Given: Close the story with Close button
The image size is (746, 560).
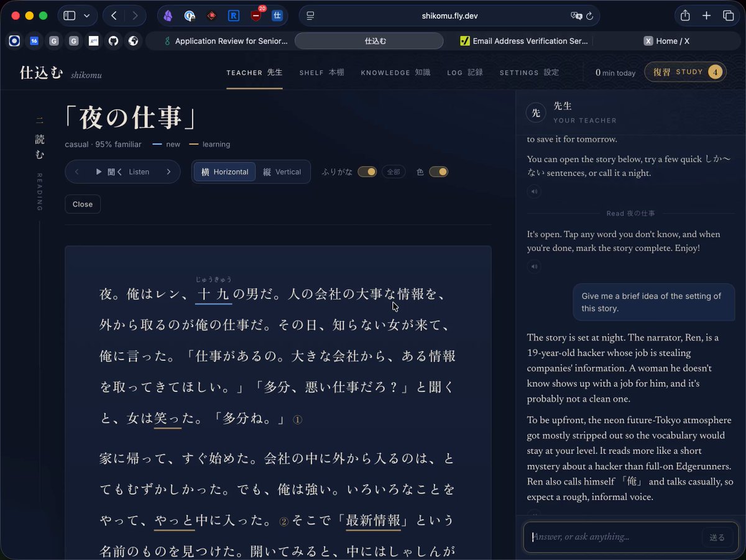Looking at the screenshot, I should [x=83, y=204].
